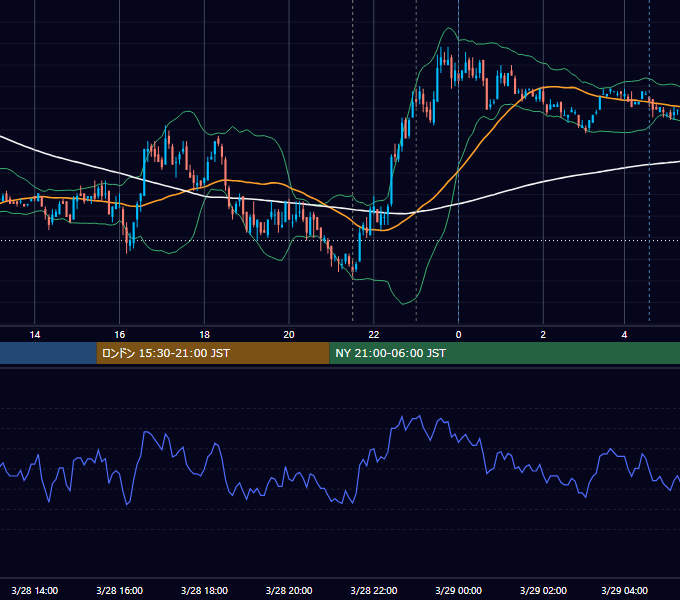680x600 pixels.
Task: Click the blue session bar before London
Action: click(48, 353)
